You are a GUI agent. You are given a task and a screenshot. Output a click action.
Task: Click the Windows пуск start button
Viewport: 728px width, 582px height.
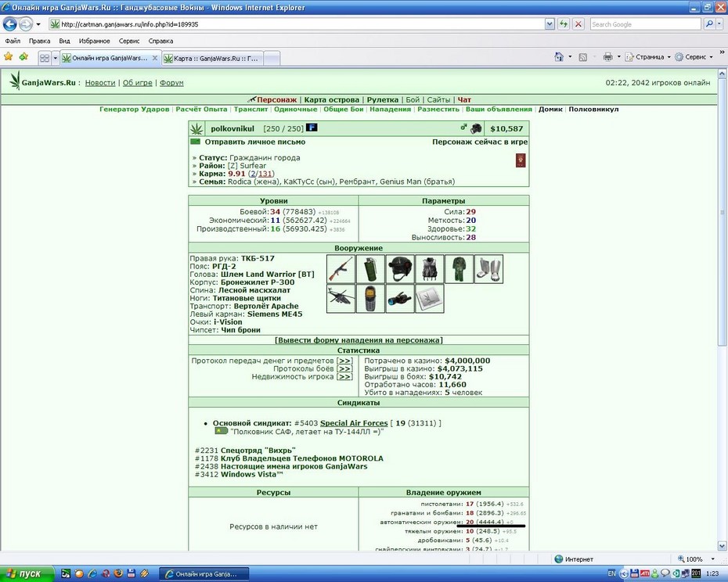27,573
